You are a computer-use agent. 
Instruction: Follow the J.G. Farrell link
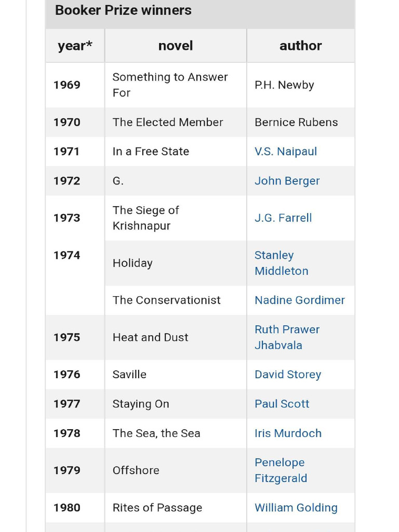coord(283,218)
